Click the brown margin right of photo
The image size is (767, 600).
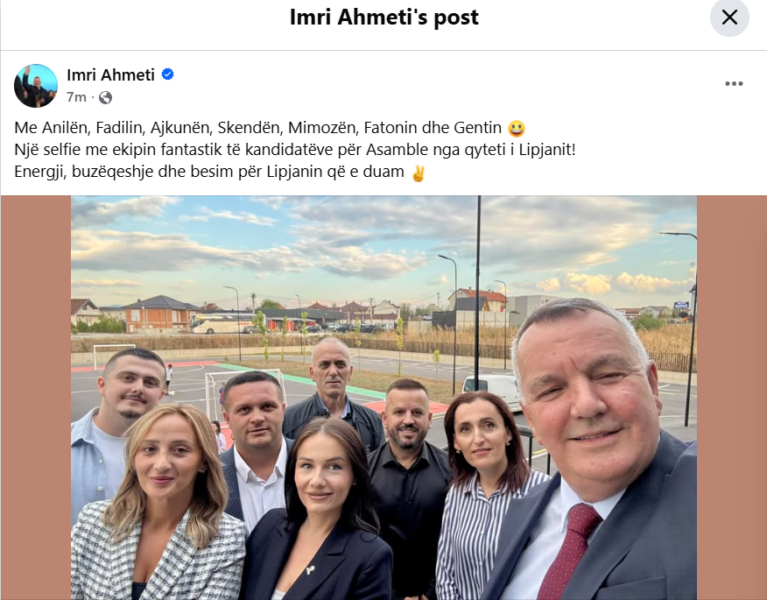[x=732, y=398]
